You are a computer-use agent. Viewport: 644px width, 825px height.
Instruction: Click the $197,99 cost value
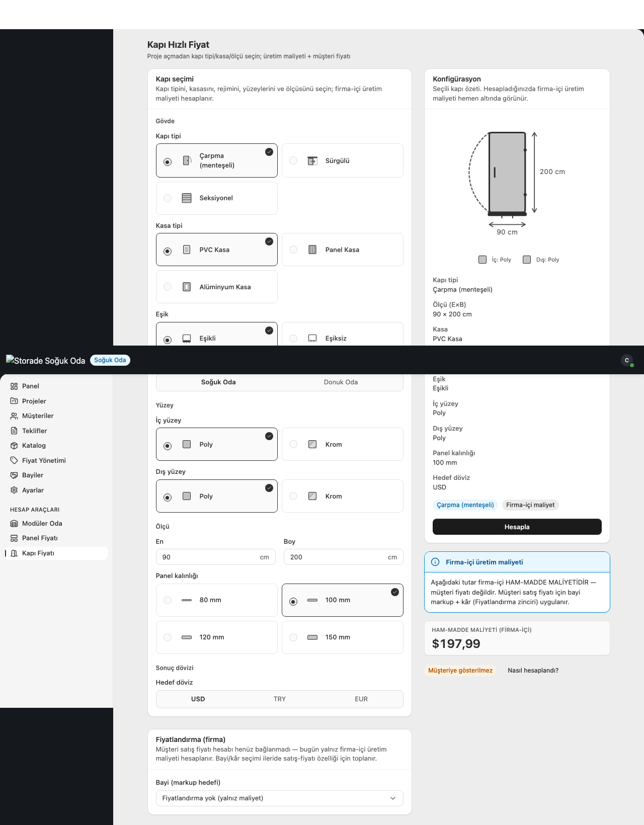(456, 644)
